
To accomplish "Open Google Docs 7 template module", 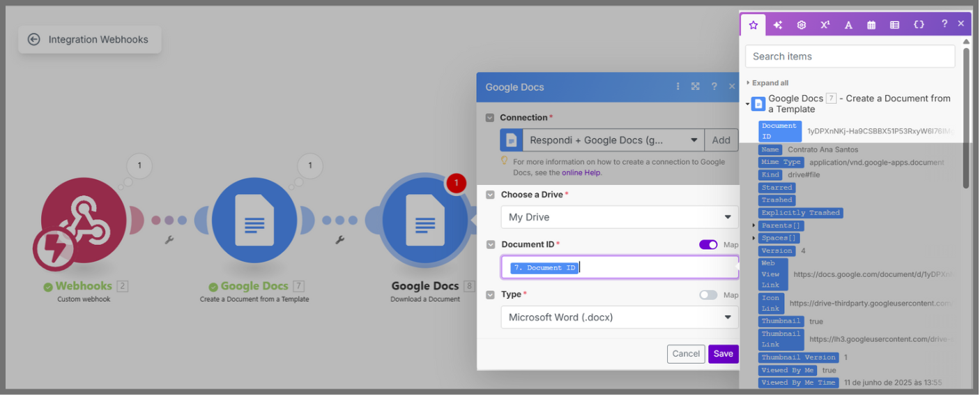I will [x=254, y=220].
